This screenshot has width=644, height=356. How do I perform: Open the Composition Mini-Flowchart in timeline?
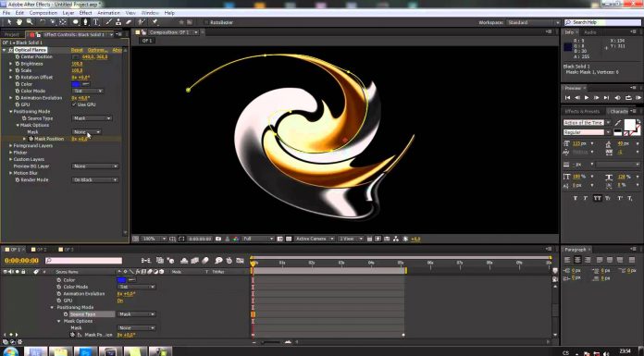tap(146, 261)
